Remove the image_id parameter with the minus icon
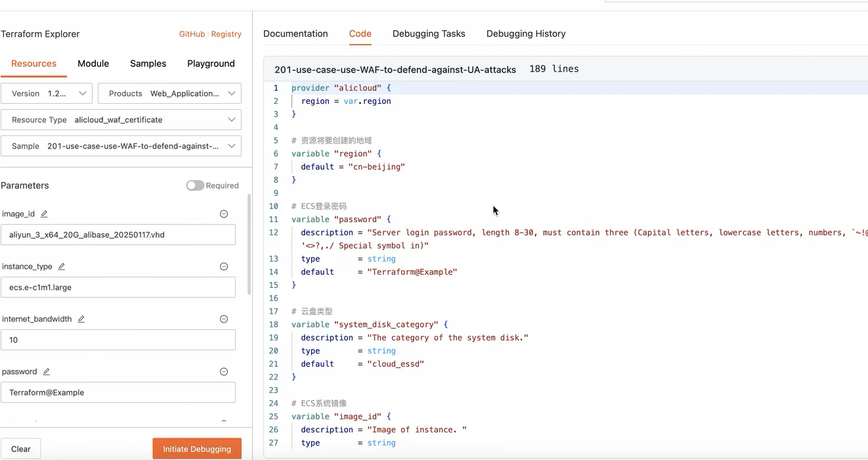 point(224,214)
